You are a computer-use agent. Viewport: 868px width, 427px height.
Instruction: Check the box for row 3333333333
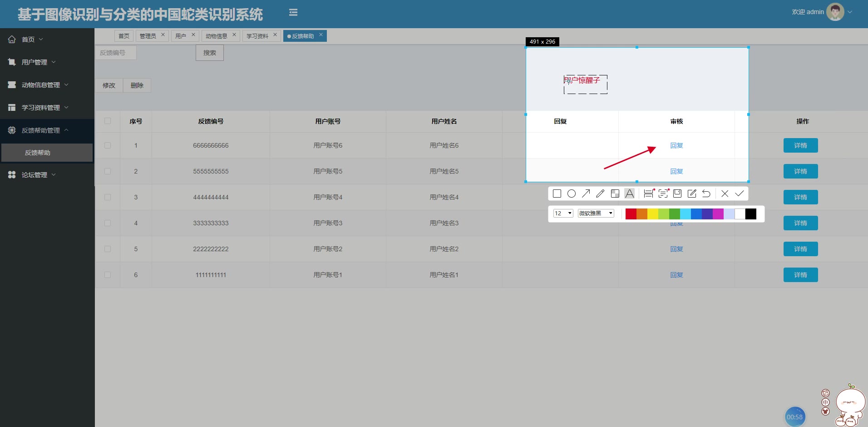tap(108, 223)
